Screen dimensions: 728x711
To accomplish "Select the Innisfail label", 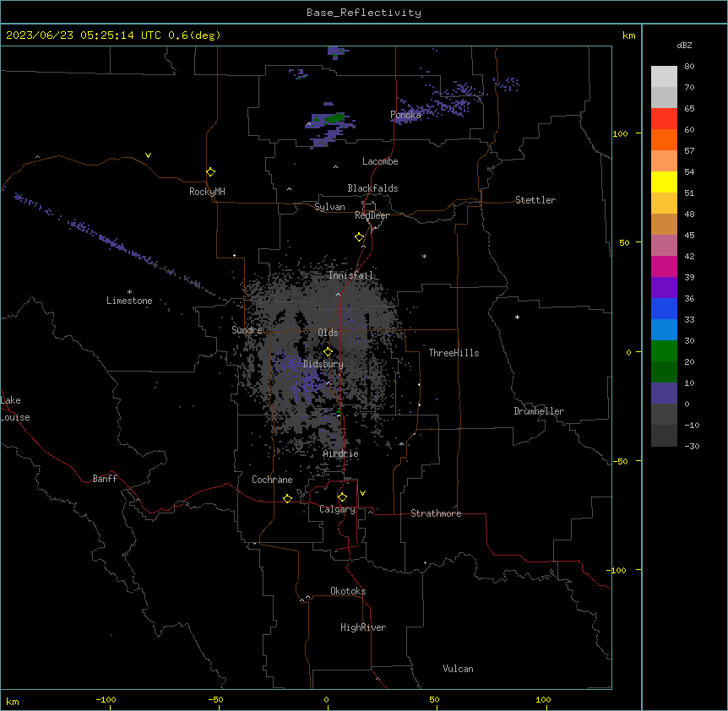I will 351,275.
